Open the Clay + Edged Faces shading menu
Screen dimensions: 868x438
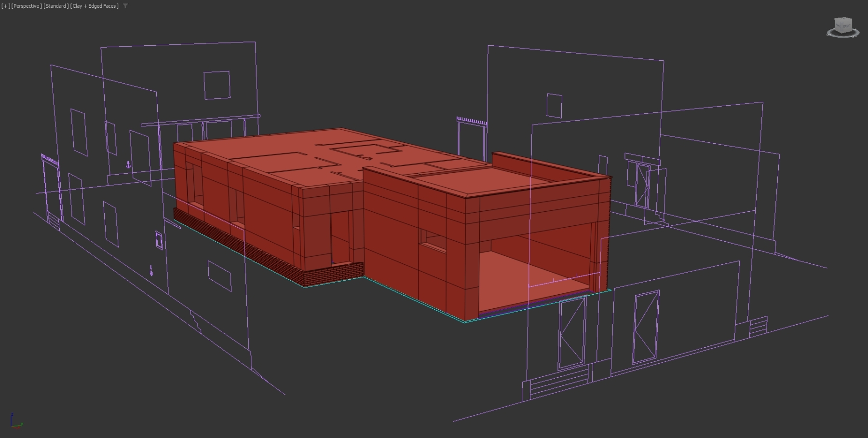coord(94,6)
